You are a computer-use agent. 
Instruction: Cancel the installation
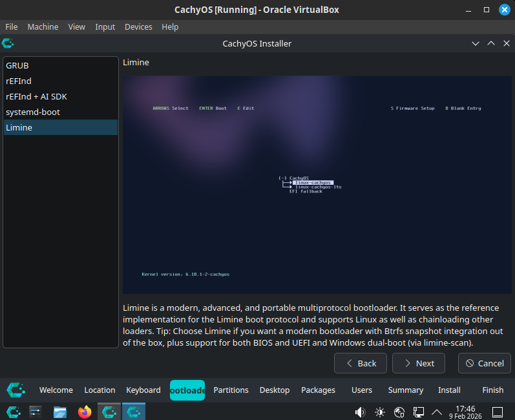[484, 363]
